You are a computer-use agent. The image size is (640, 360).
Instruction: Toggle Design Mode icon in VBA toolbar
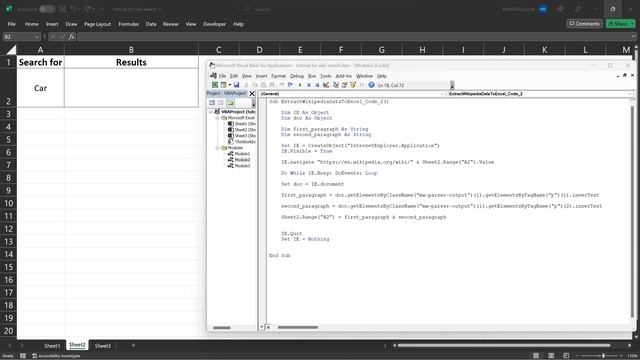(326, 85)
